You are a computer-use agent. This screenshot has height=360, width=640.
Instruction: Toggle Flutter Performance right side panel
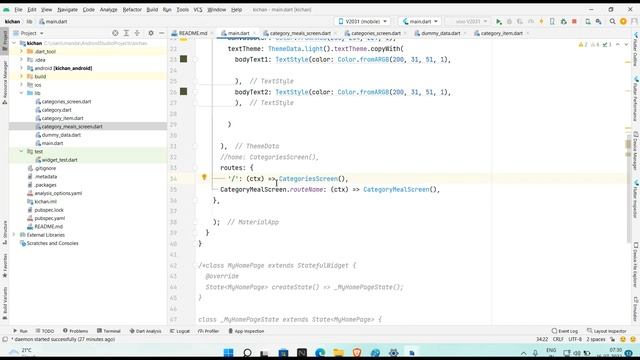pos(636,98)
